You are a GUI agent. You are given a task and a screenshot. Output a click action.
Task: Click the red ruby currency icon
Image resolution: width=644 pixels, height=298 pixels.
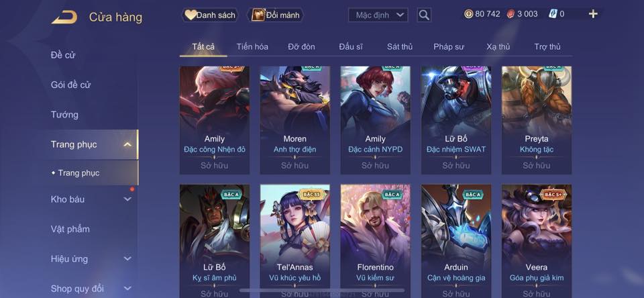[511, 14]
